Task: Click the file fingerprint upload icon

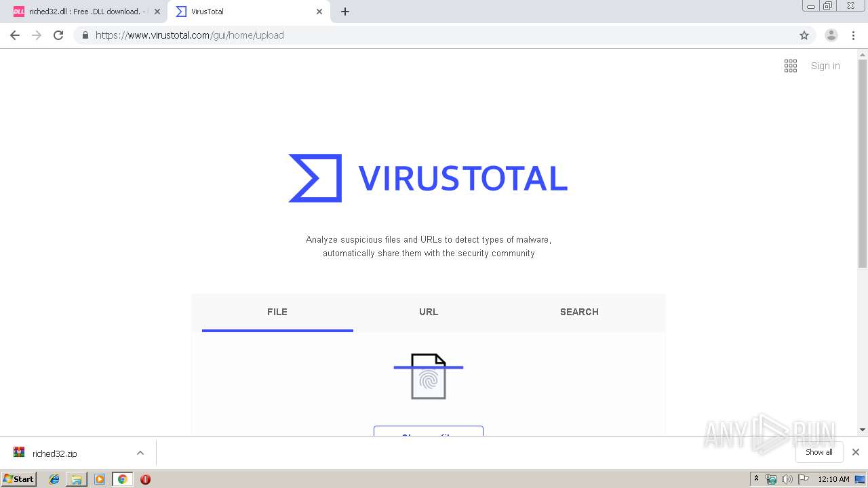Action: pos(429,375)
